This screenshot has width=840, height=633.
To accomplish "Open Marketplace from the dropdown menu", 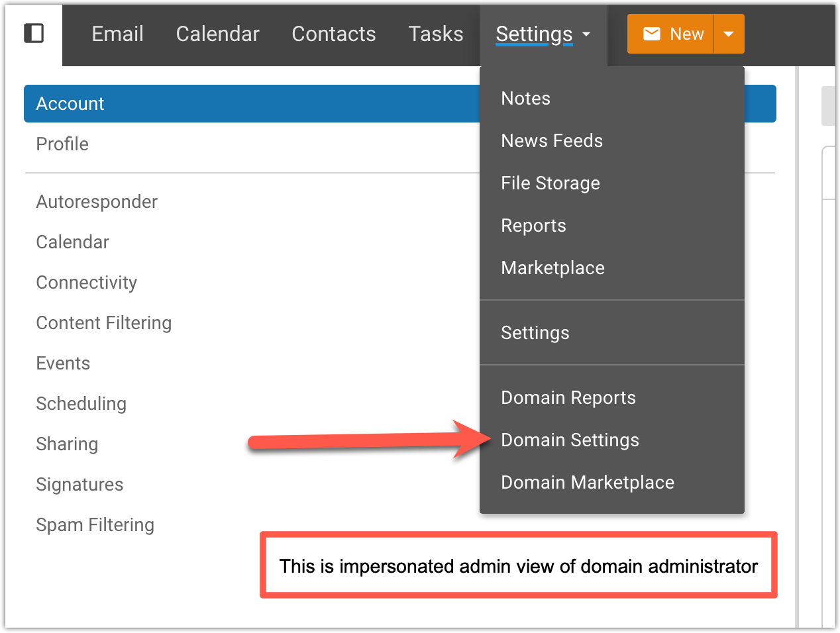I will [552, 268].
